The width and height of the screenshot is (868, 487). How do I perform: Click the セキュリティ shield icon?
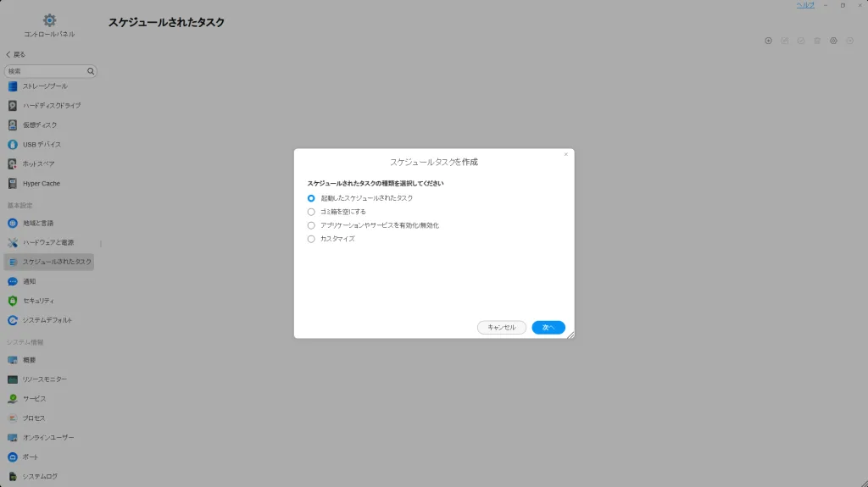pyautogui.click(x=12, y=301)
